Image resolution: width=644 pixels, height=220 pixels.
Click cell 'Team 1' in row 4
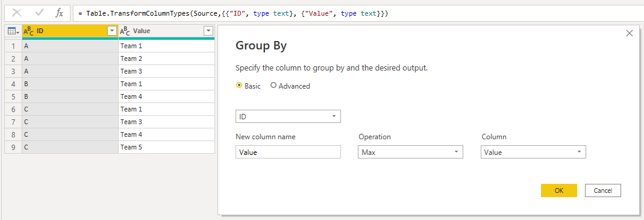[166, 84]
